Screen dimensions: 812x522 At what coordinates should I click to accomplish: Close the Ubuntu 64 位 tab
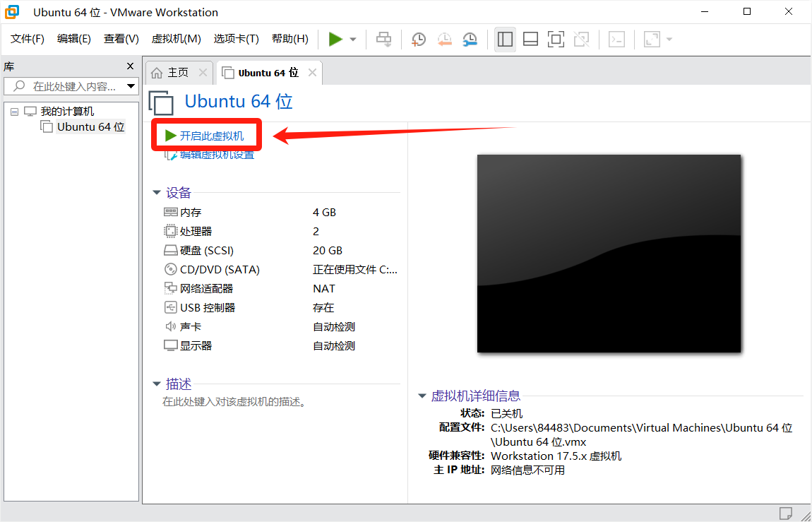[x=312, y=73]
